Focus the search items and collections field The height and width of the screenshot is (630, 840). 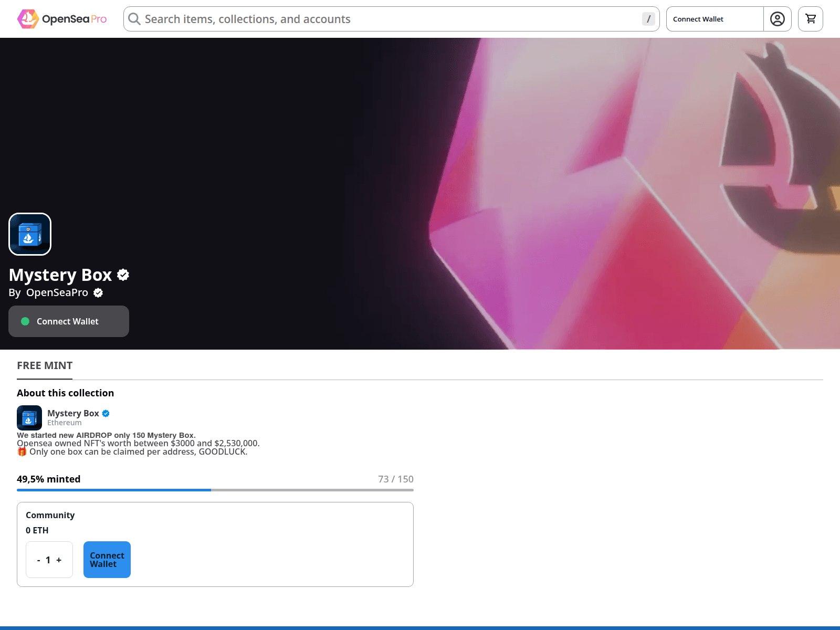pyautogui.click(x=391, y=19)
